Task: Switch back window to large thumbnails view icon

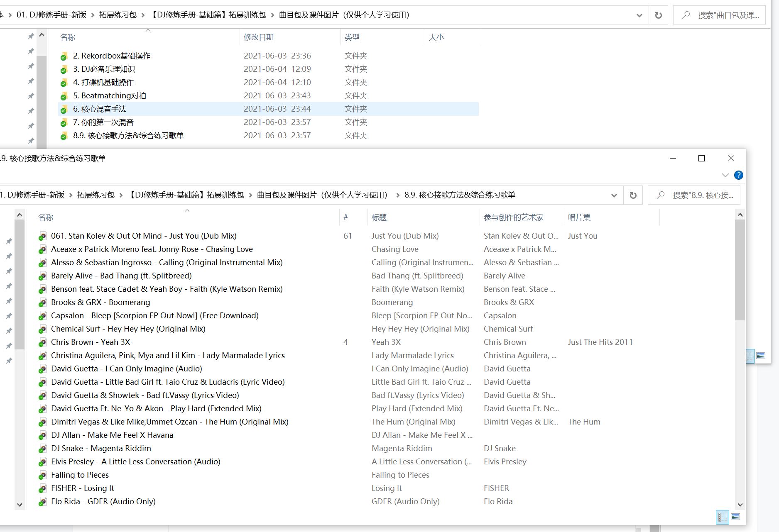Action: [761, 356]
